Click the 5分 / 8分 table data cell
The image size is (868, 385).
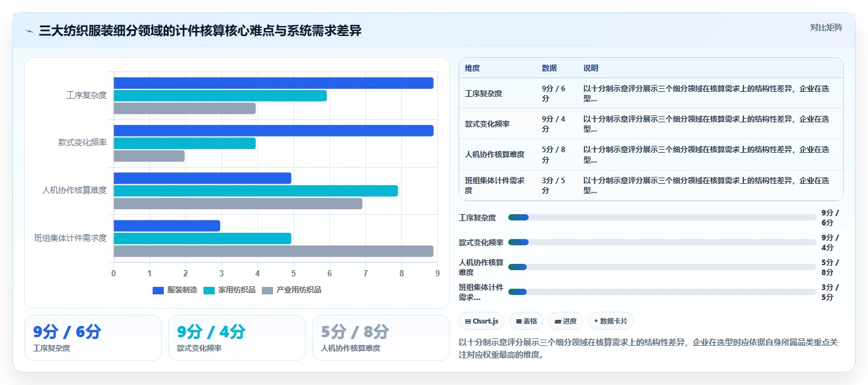[x=557, y=155]
